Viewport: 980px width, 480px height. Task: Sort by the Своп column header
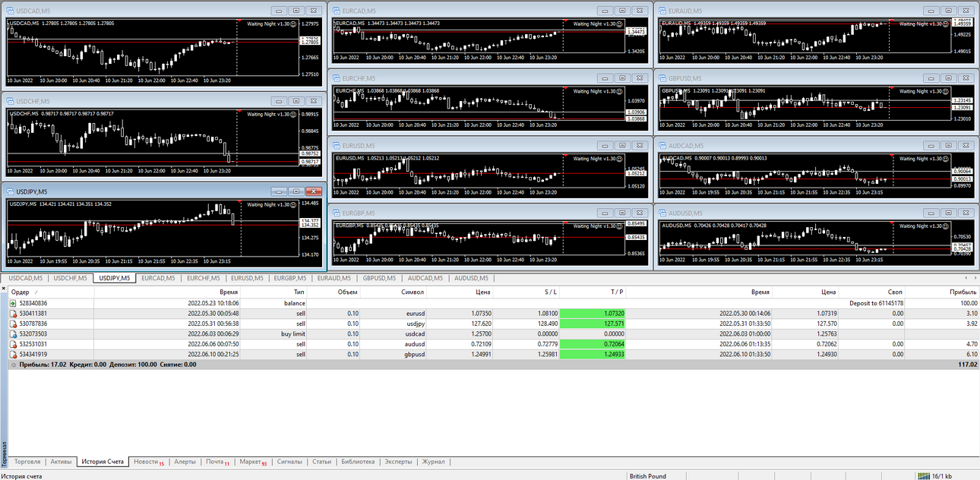pyautogui.click(x=871, y=292)
